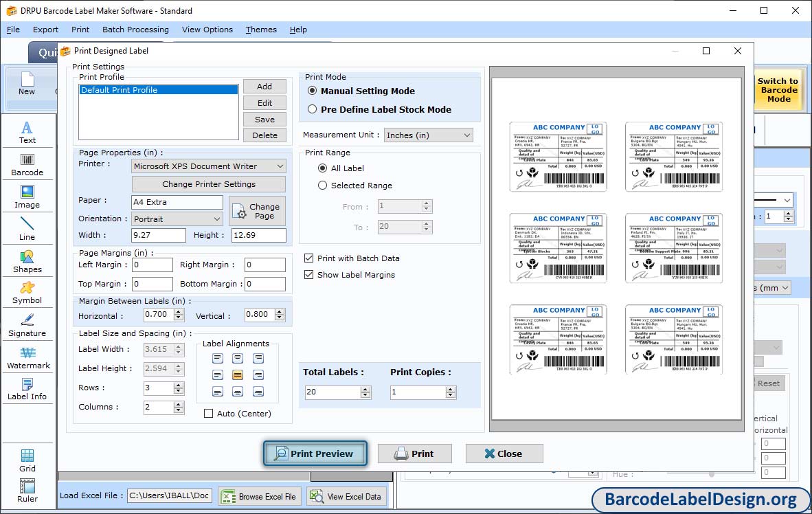Select the Barcode tool
The width and height of the screenshot is (812, 514).
27,165
